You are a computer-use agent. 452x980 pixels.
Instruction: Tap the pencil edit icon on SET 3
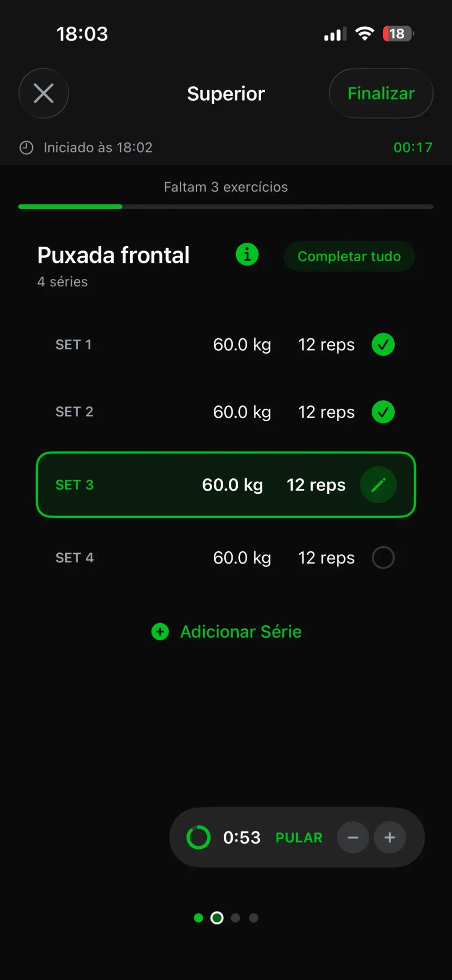tap(378, 485)
